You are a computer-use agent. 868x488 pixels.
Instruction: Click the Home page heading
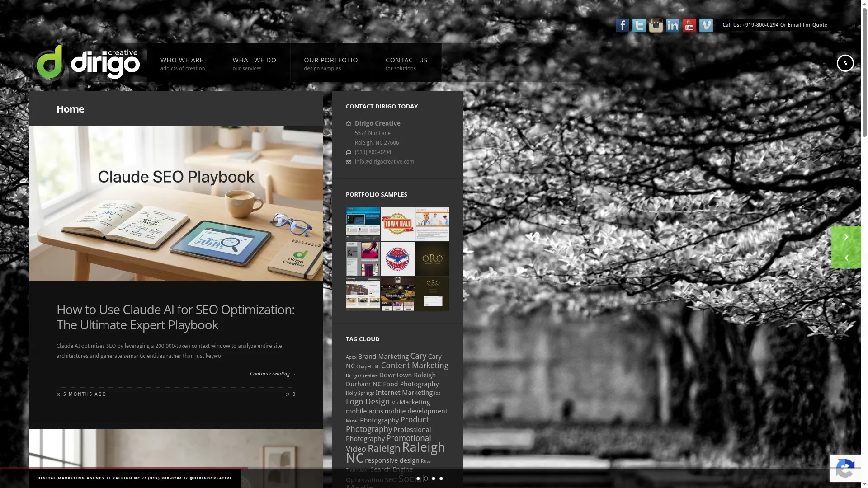coord(71,109)
